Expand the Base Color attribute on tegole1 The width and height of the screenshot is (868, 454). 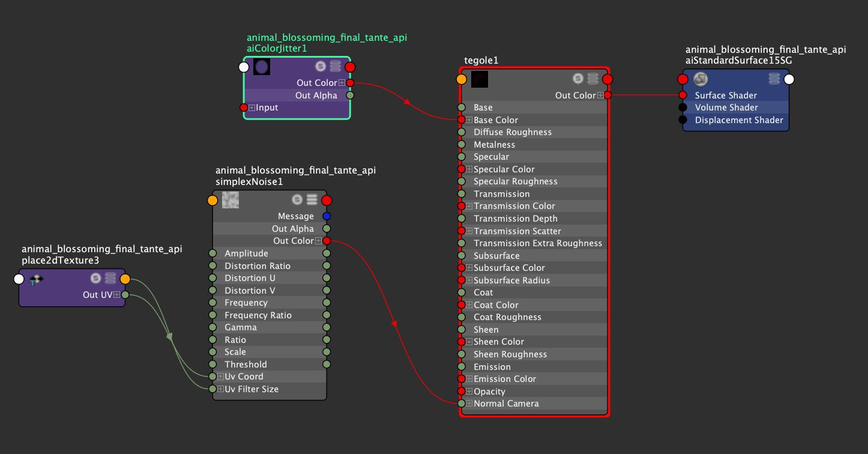(x=469, y=120)
